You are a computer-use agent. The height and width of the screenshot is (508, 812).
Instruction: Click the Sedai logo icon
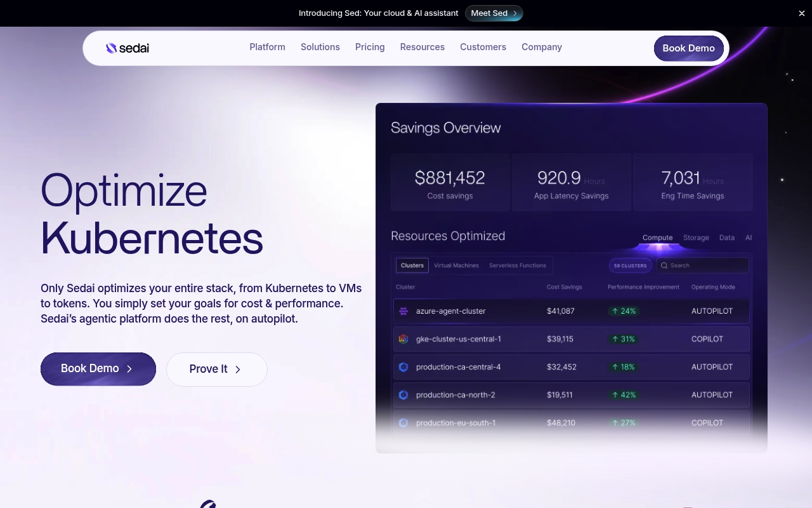111,48
